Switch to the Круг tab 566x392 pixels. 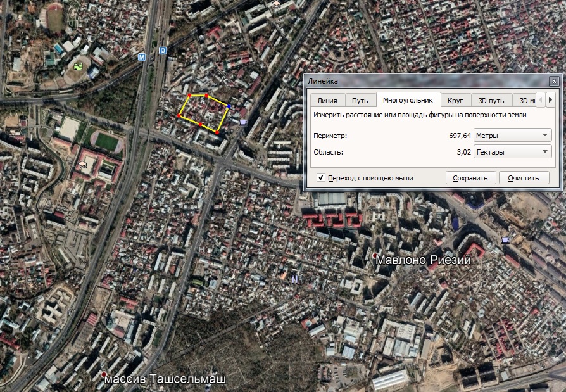point(455,101)
